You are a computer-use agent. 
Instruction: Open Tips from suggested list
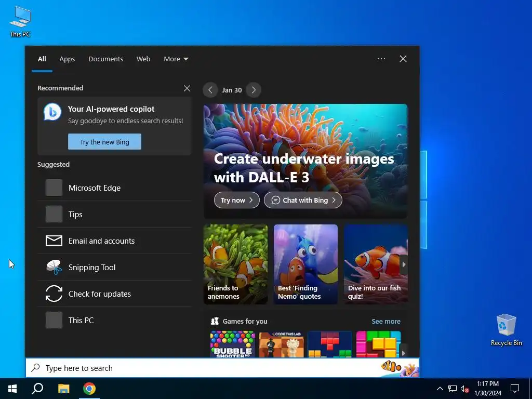point(115,215)
